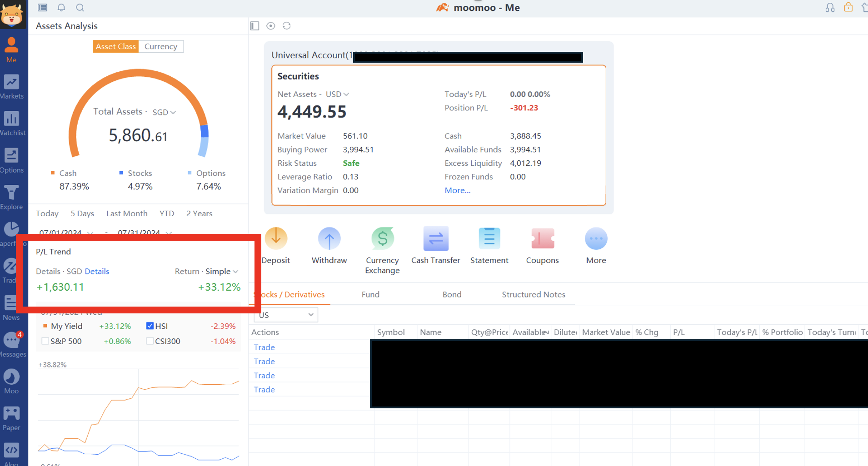Open the Markets sidebar section

[x=12, y=87]
